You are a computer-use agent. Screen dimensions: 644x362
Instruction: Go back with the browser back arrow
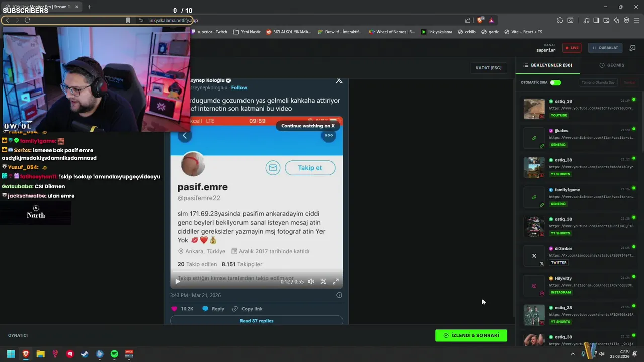(7, 20)
